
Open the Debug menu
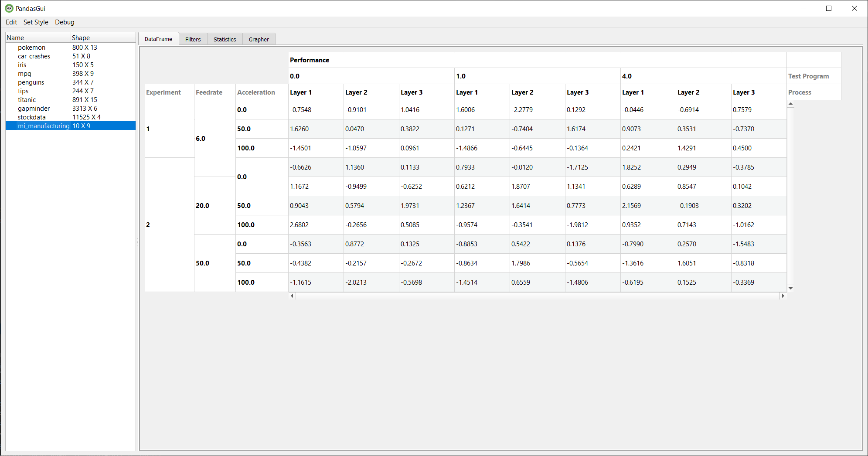point(65,22)
